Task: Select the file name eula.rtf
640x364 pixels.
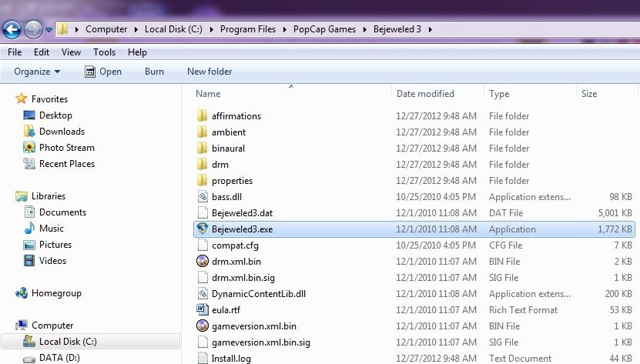Action: tap(226, 309)
